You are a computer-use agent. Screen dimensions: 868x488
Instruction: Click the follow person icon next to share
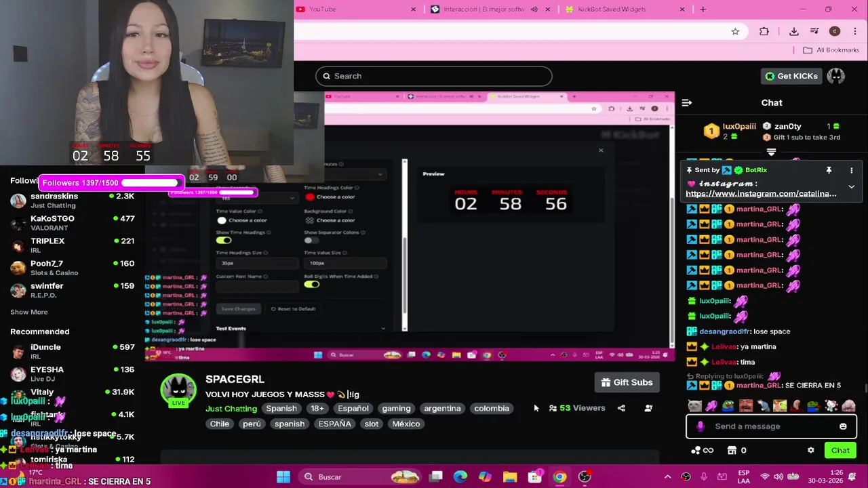648,408
